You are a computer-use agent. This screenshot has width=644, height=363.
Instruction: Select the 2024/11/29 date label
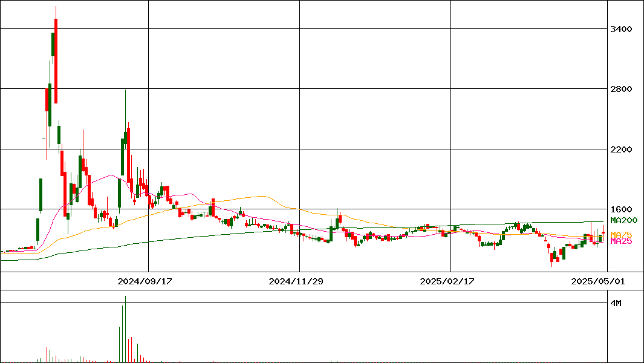(296, 281)
